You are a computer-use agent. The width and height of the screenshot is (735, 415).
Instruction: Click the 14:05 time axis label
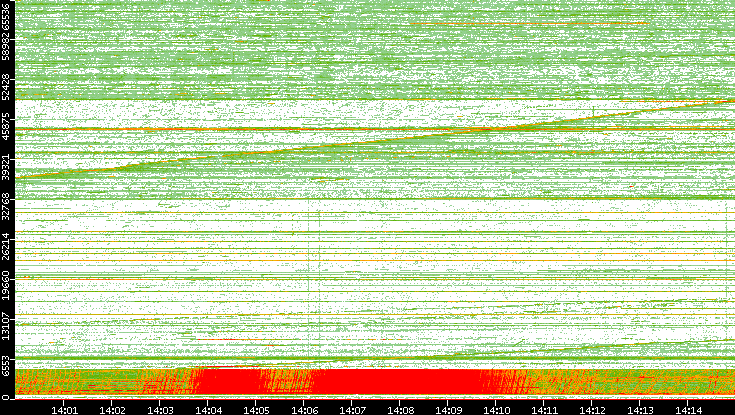(256, 410)
